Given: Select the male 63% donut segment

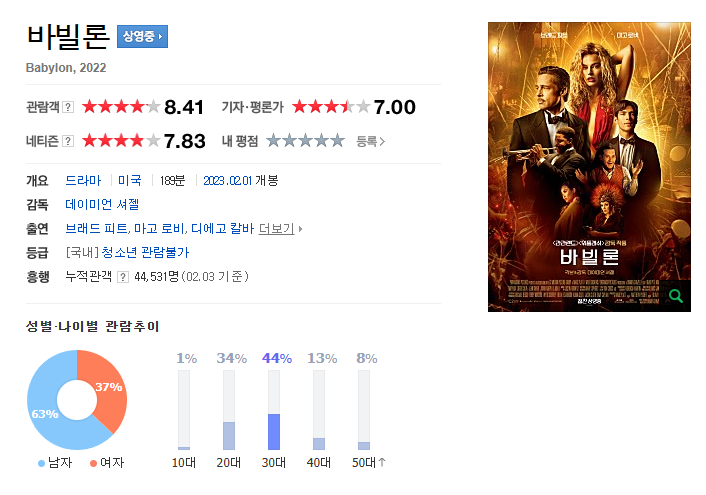Looking at the screenshot, I should [47, 412].
